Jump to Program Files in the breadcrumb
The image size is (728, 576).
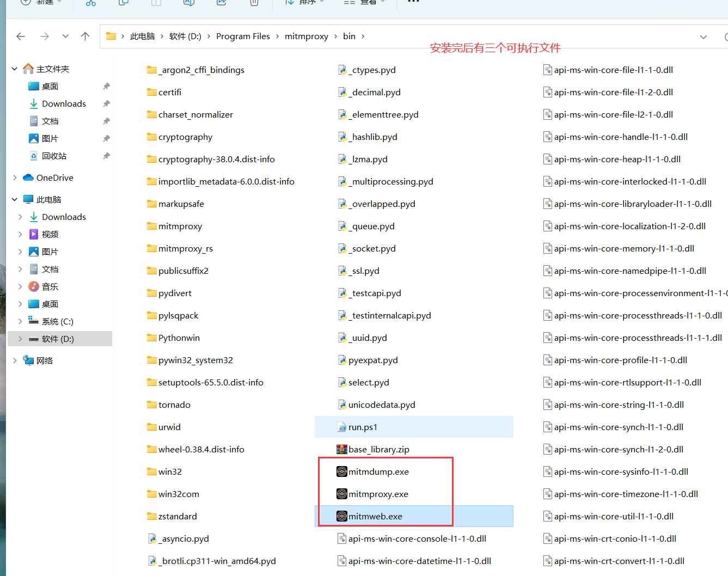(243, 36)
